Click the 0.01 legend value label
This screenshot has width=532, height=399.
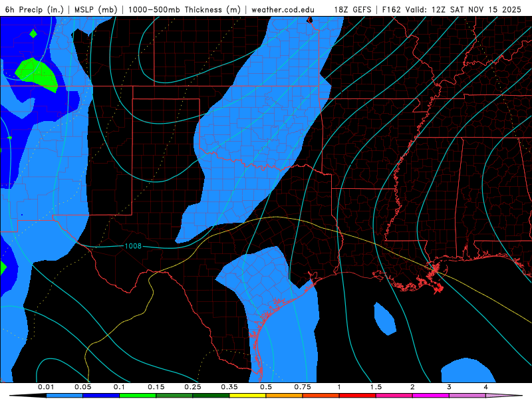46,387
